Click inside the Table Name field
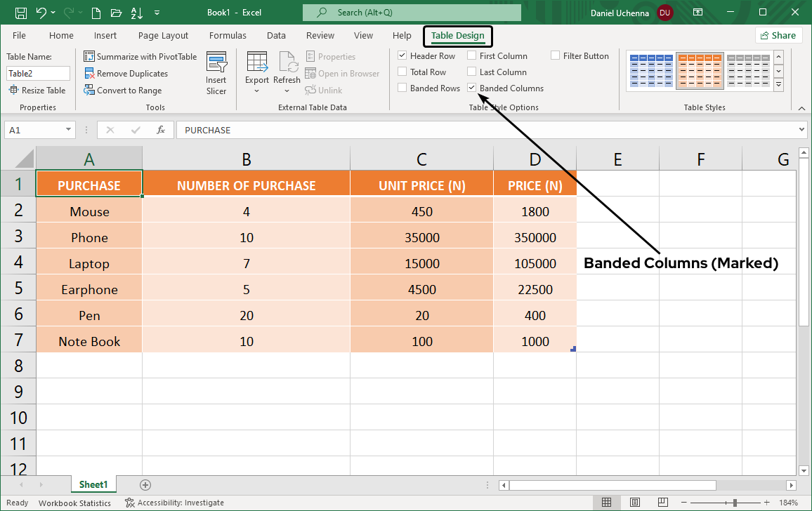The height and width of the screenshot is (511, 812). (38, 73)
